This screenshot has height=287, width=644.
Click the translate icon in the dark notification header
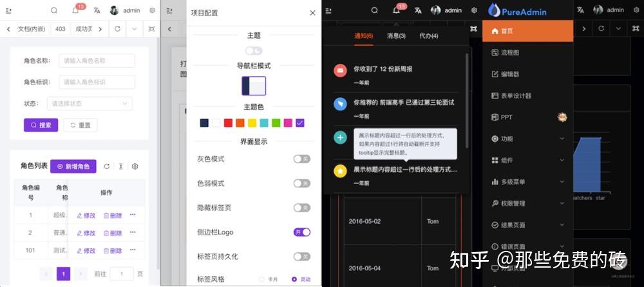pyautogui.click(x=418, y=11)
